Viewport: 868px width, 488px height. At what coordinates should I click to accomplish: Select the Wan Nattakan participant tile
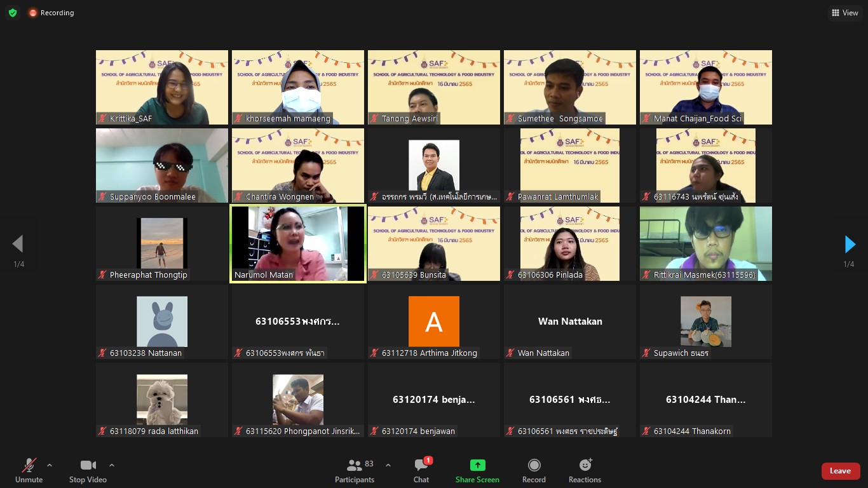[x=570, y=322]
